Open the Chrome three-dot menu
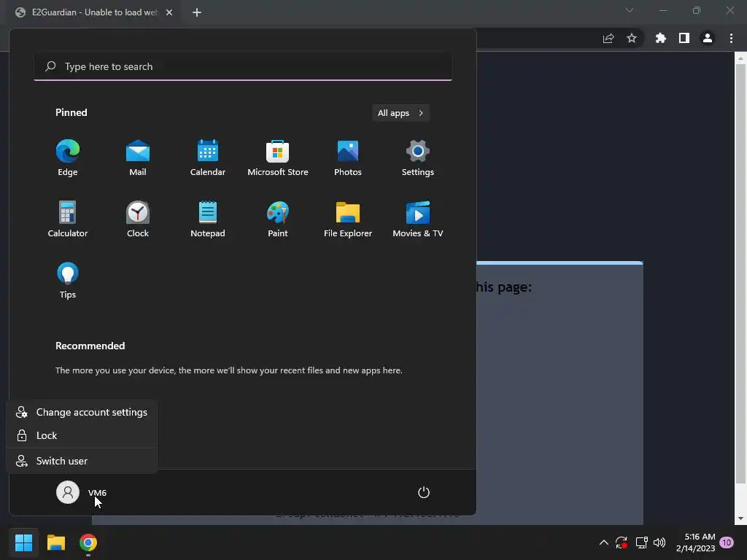Image resolution: width=747 pixels, height=560 pixels. tap(731, 38)
